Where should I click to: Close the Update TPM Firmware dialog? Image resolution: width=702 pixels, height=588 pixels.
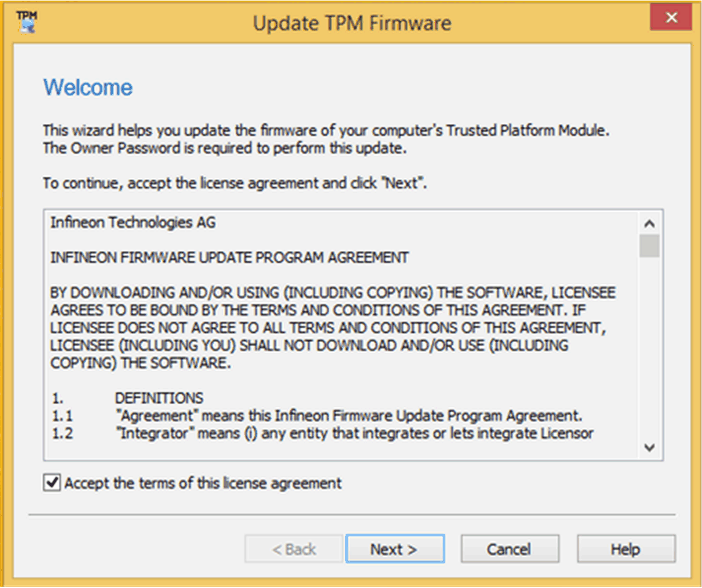pyautogui.click(x=671, y=18)
